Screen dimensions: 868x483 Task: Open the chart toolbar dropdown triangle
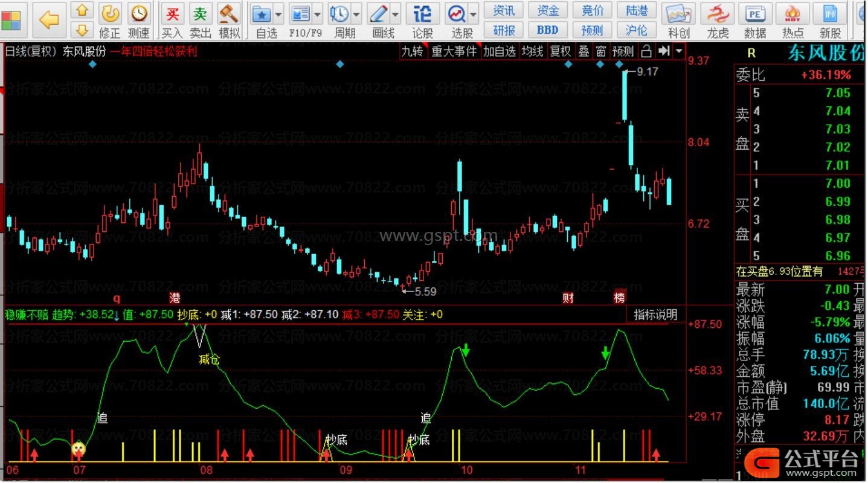point(680,51)
